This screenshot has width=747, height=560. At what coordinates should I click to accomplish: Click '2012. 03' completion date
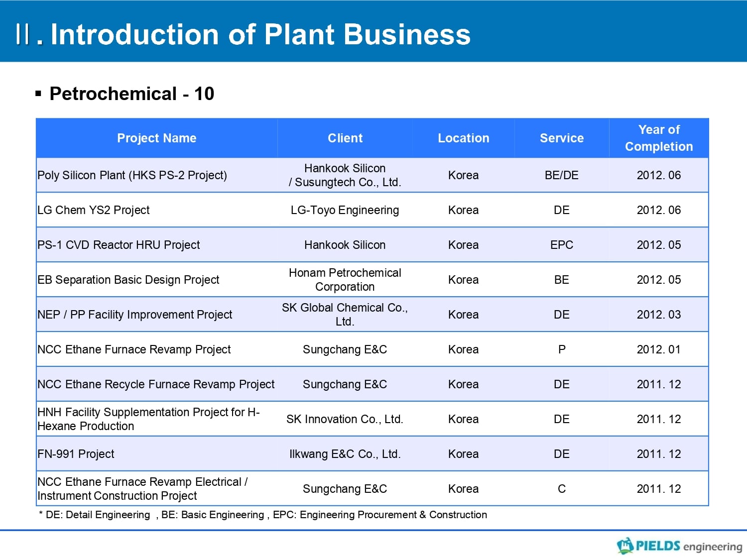pos(659,315)
